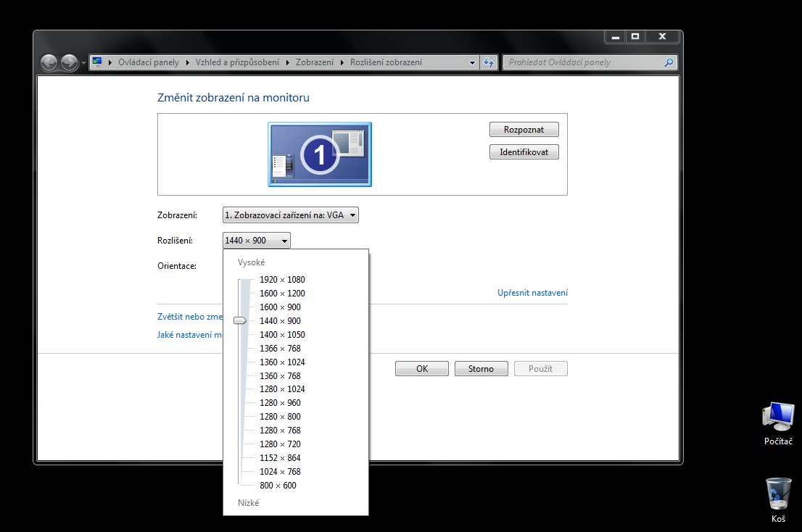Choose 1600 × 1200 resolution
The height and width of the screenshot is (532, 802).
click(282, 294)
